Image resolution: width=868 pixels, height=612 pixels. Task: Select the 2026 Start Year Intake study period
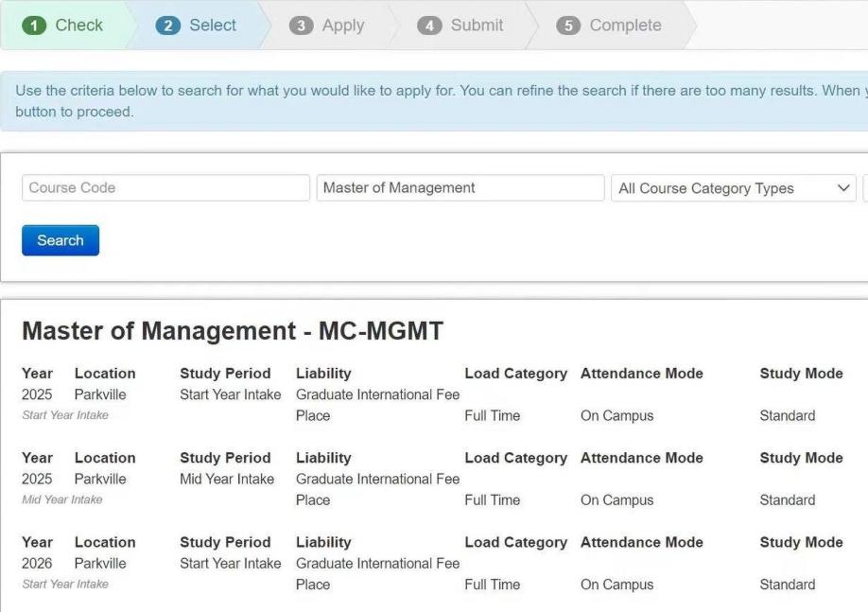pos(230,563)
